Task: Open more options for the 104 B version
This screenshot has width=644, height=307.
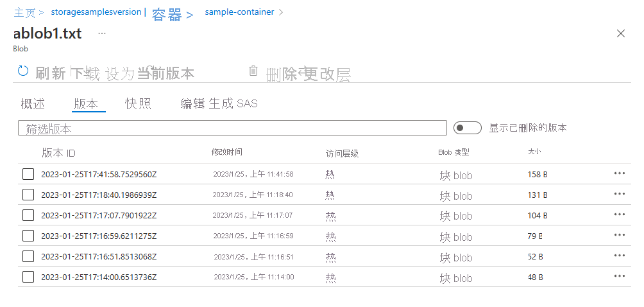Action: click(619, 215)
